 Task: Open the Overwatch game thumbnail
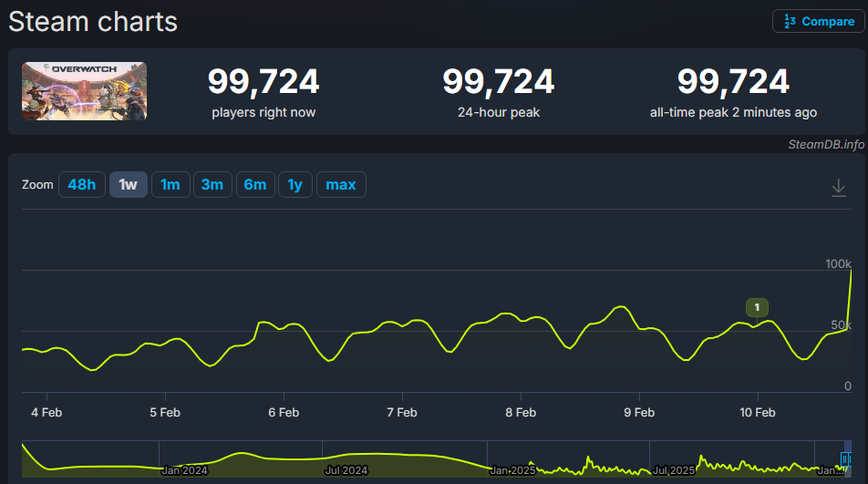pos(84,91)
